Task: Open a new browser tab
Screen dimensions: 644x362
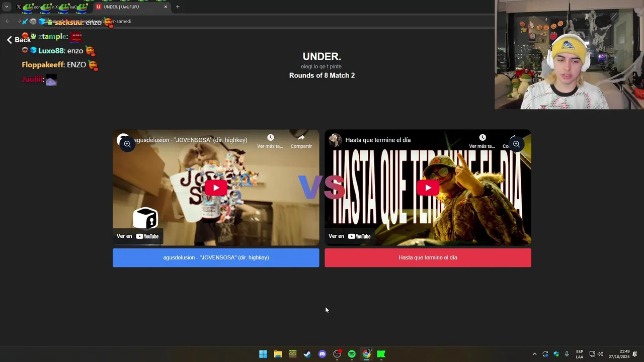Action: (178, 7)
